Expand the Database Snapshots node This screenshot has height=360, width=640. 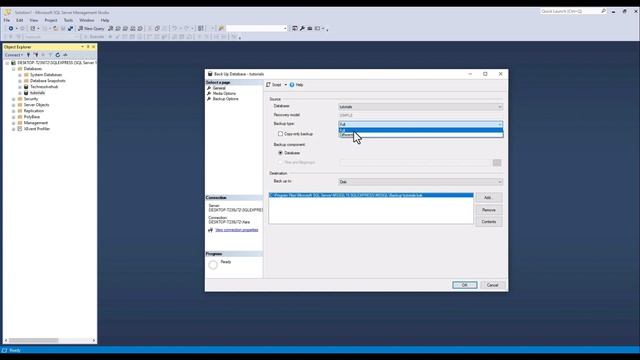click(20, 81)
